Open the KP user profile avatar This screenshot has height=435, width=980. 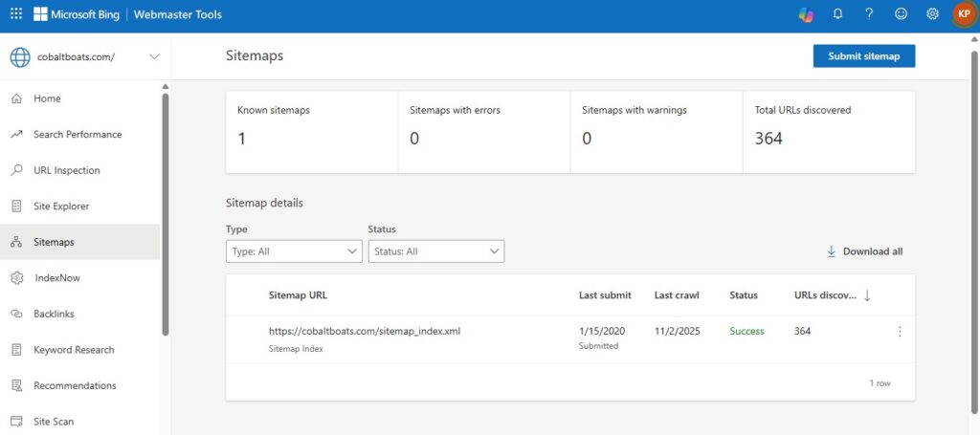coord(964,14)
